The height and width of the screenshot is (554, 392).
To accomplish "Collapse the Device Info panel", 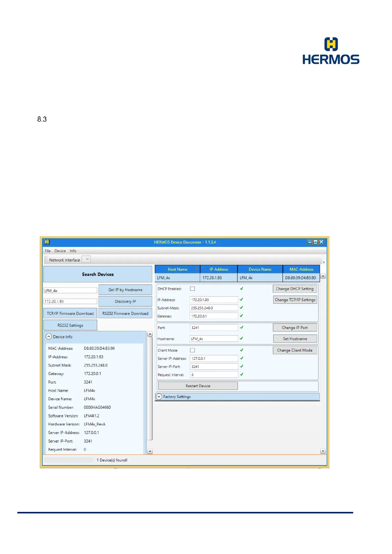I will click(49, 337).
